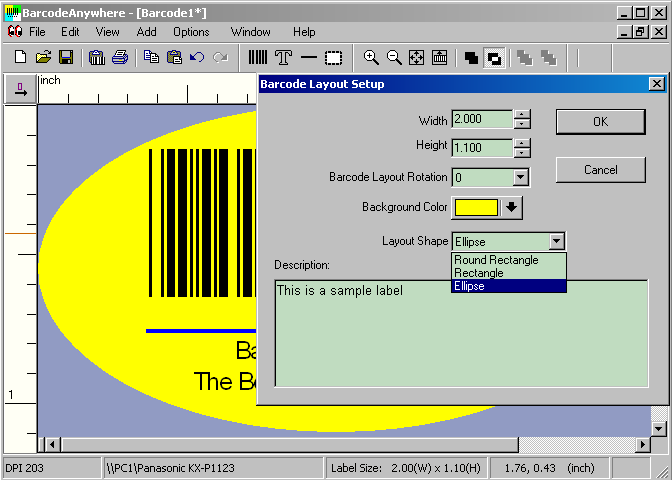Decrease the Height value with down spinner

(x=522, y=153)
